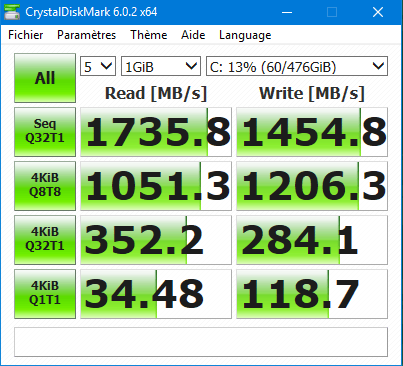
Task: Open the Paramètres menu
Action: [86, 35]
